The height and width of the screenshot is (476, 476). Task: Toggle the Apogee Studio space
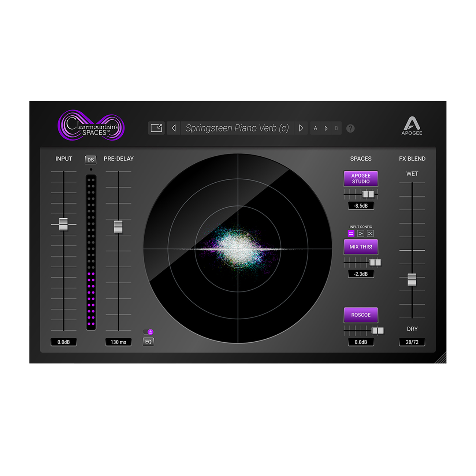361,179
